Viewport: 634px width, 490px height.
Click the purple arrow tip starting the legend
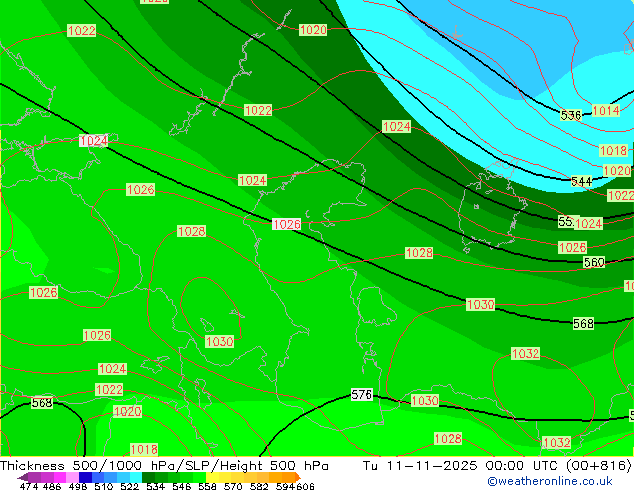pyautogui.click(x=22, y=477)
